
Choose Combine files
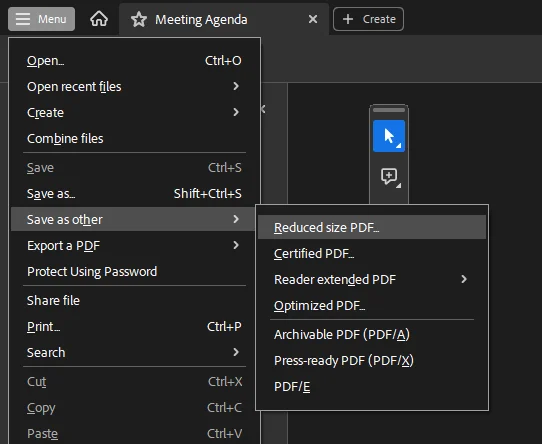click(x=134, y=138)
